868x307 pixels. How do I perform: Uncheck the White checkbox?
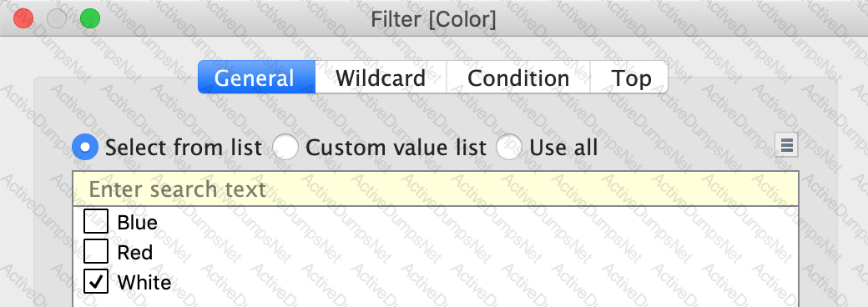click(x=96, y=281)
